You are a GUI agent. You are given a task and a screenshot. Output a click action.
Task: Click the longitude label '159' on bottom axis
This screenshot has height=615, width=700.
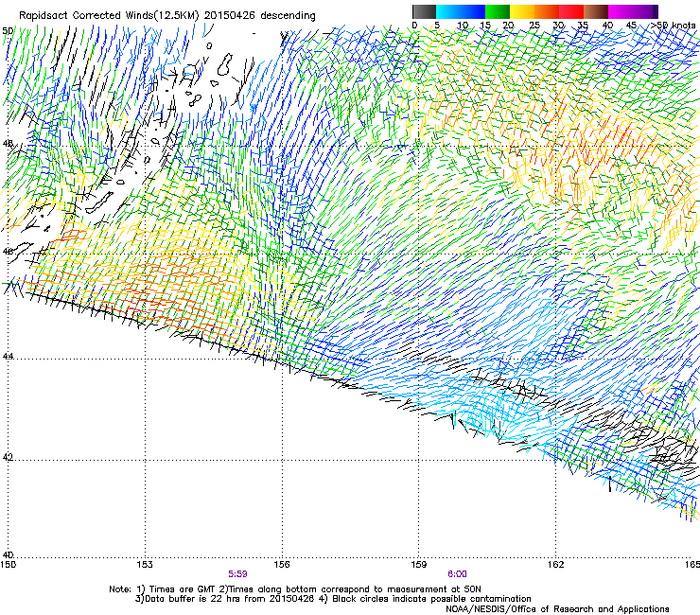tap(419, 565)
